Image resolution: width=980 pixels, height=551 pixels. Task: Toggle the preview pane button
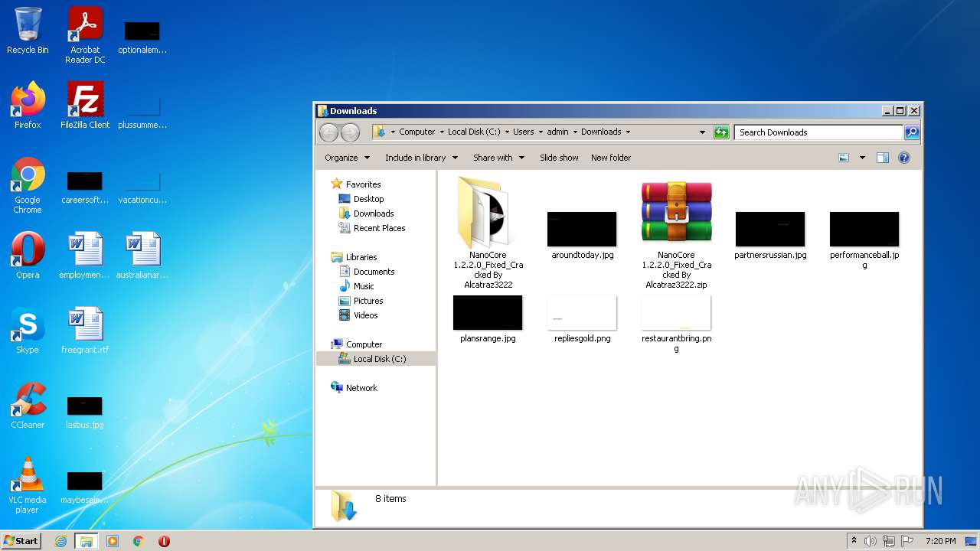point(882,158)
